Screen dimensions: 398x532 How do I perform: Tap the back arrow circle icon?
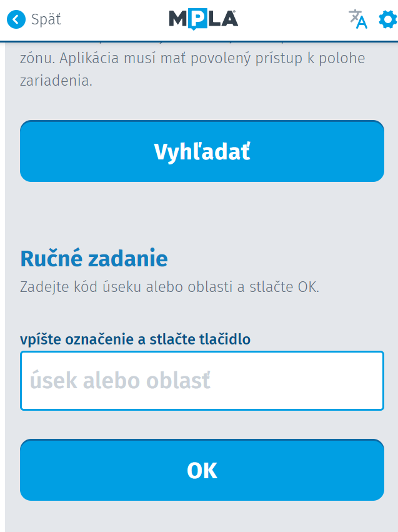[17, 19]
